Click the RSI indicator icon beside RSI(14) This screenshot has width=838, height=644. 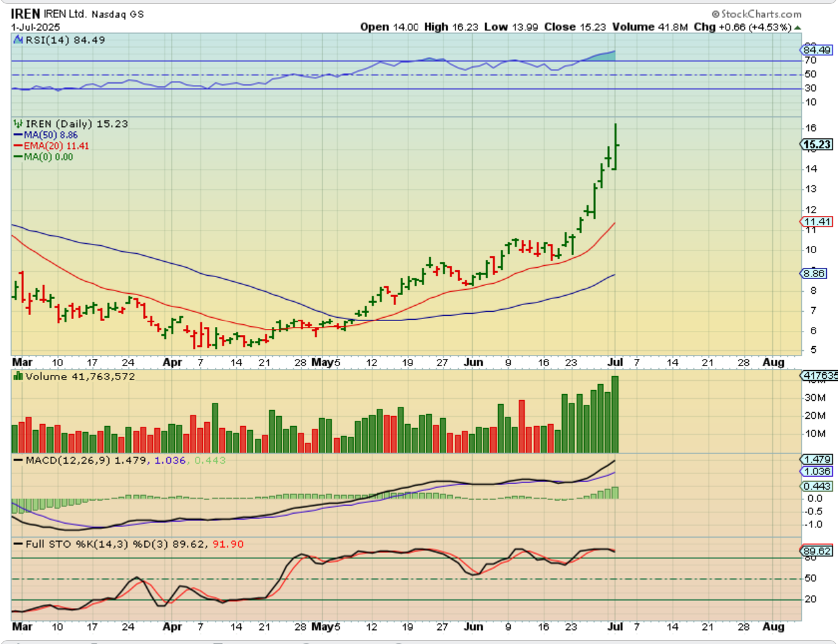[19, 40]
